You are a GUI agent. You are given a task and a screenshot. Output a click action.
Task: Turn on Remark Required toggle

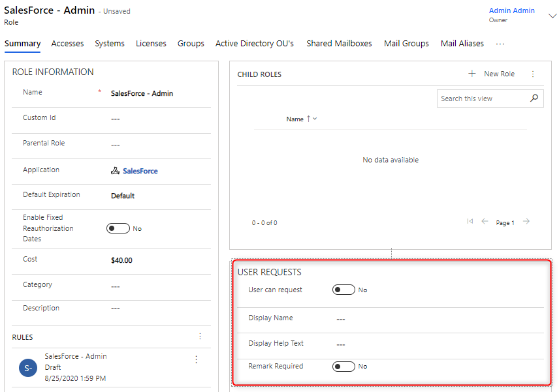[343, 367]
